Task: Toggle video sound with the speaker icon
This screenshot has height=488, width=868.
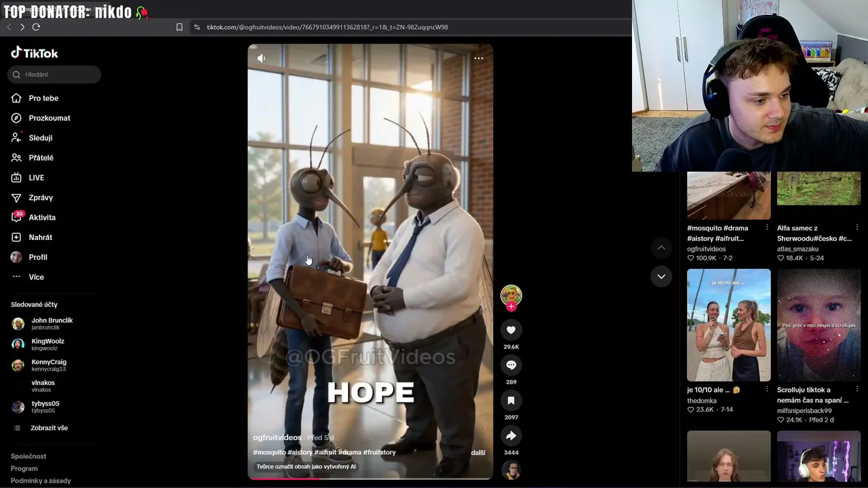Action: tap(261, 58)
